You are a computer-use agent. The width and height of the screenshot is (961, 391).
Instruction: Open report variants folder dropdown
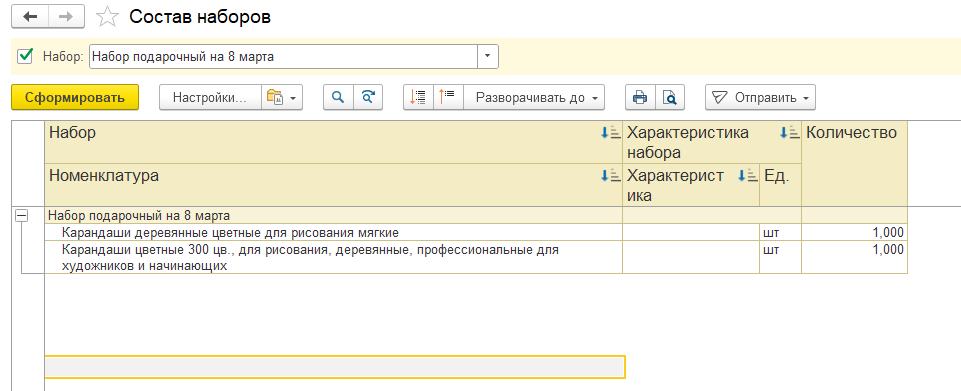click(x=282, y=97)
